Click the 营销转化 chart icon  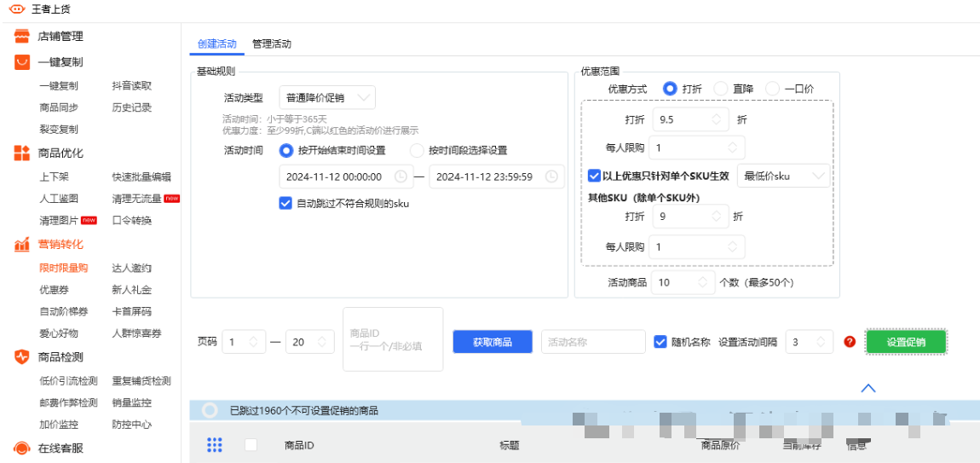click(22, 245)
